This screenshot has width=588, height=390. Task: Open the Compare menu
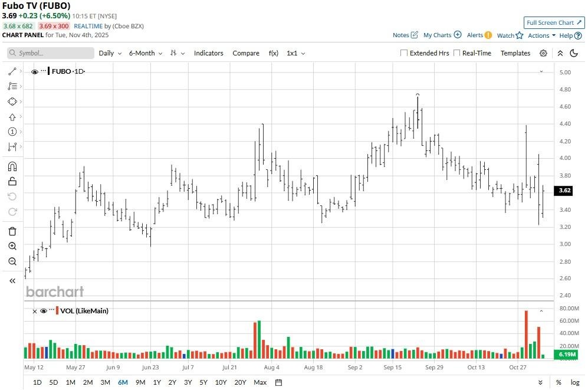tap(245, 53)
